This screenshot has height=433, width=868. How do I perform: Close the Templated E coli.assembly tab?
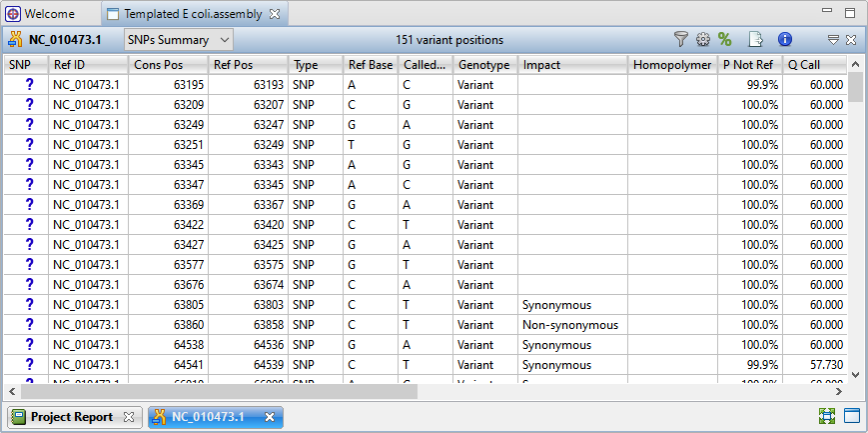[x=275, y=14]
